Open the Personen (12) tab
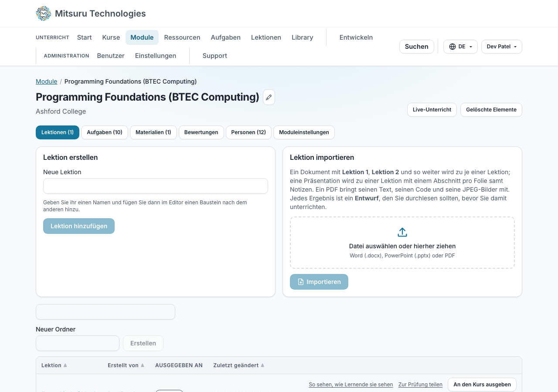Image resolution: width=558 pixels, height=392 pixels. (248, 132)
